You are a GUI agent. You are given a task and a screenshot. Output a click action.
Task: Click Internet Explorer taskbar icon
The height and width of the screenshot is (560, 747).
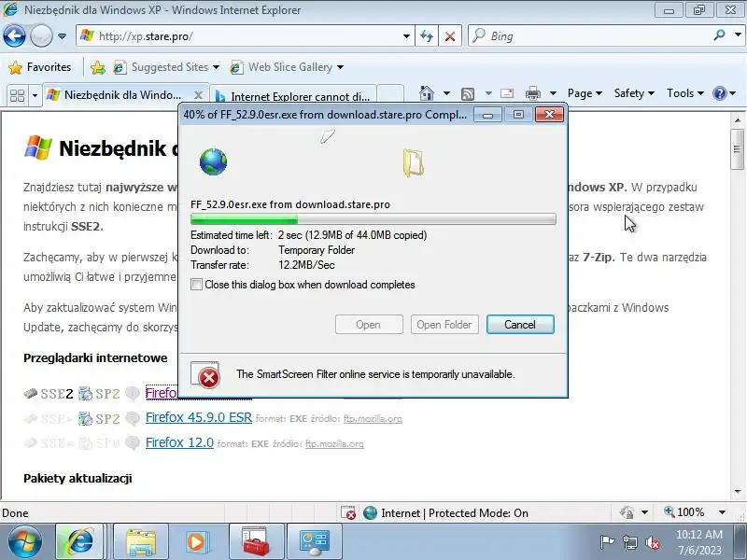79,541
